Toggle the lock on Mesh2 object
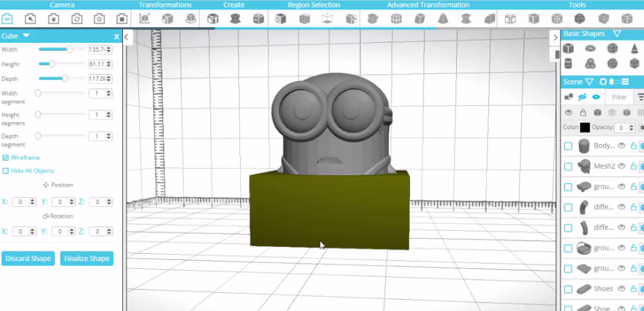The image size is (644, 311). click(x=633, y=166)
